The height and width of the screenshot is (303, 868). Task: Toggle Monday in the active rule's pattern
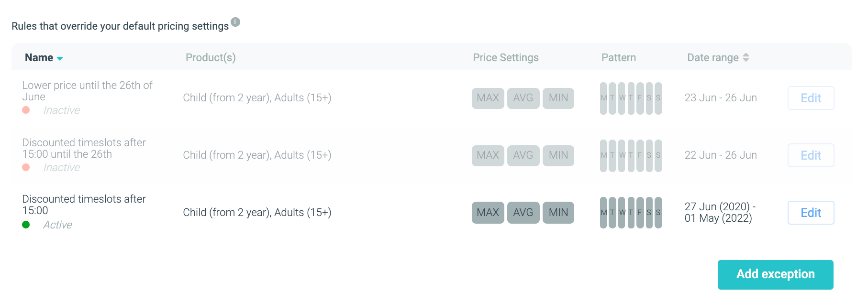click(x=603, y=213)
